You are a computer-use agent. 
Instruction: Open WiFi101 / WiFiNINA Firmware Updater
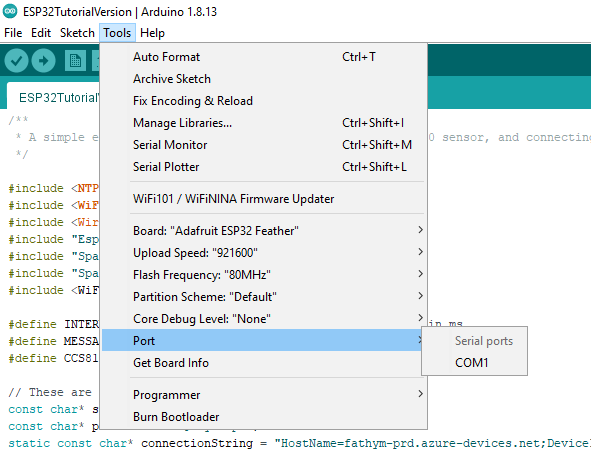pos(264,199)
